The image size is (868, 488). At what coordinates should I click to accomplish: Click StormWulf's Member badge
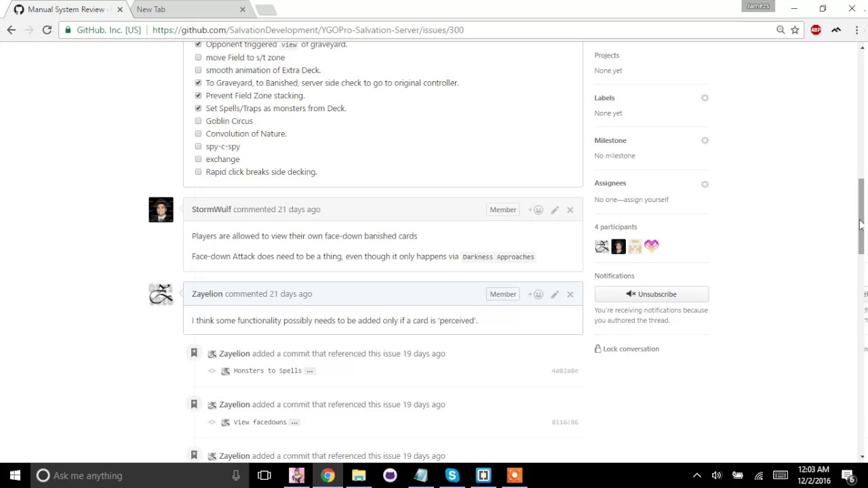click(503, 210)
